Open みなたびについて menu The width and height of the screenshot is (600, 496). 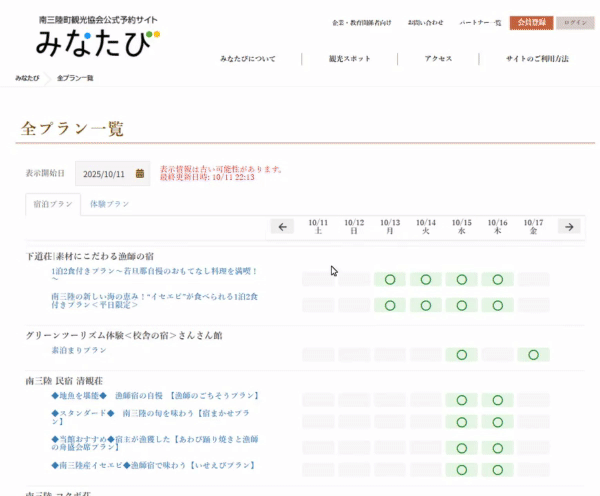point(248,59)
